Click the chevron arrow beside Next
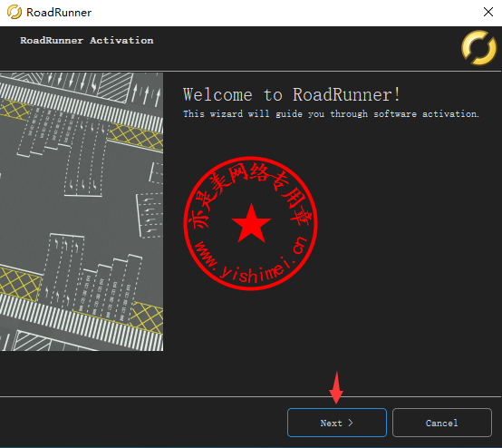502x448 pixels. point(351,423)
